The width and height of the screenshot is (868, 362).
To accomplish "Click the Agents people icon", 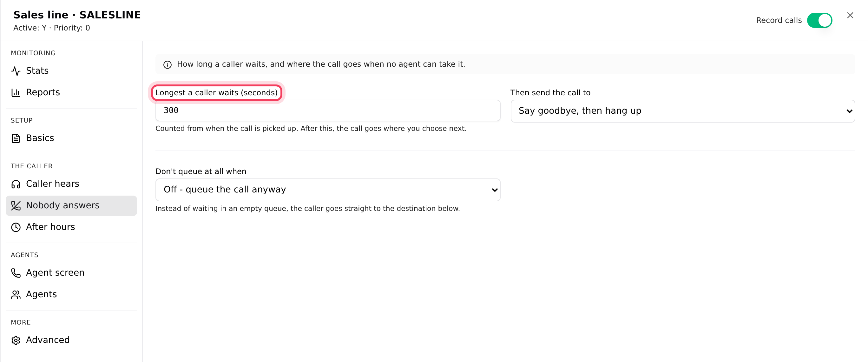I will click(16, 295).
